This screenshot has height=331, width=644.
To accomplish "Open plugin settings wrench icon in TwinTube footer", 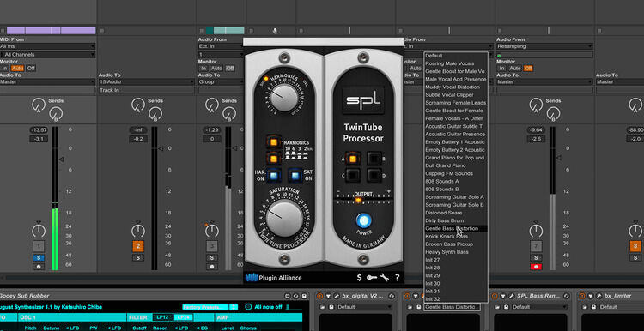I will (385, 278).
